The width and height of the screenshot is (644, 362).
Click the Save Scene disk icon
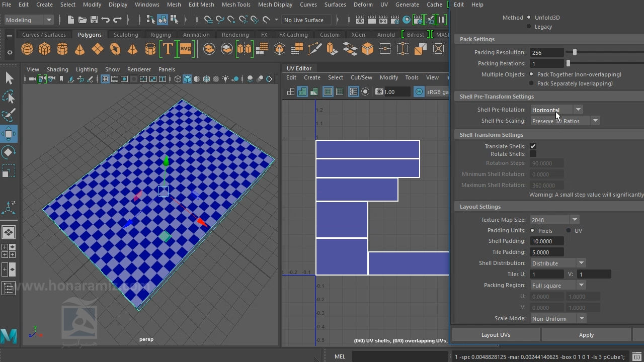94,20
